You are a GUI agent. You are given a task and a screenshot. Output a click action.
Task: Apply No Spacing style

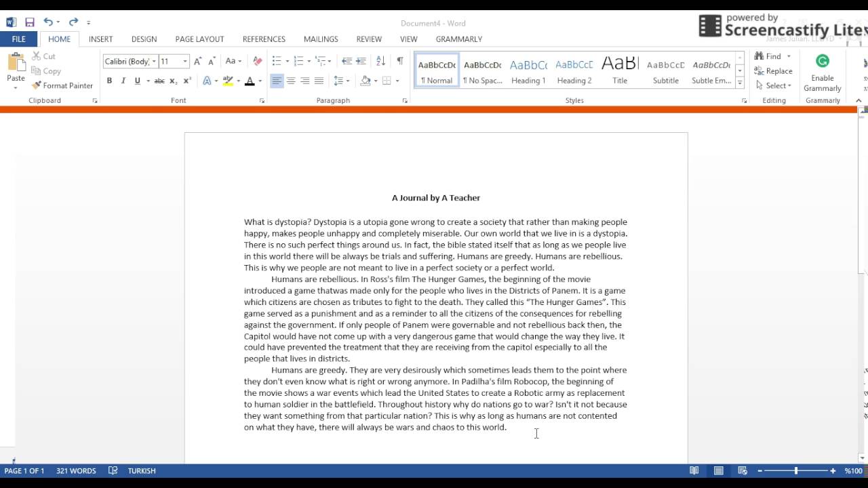(x=482, y=71)
